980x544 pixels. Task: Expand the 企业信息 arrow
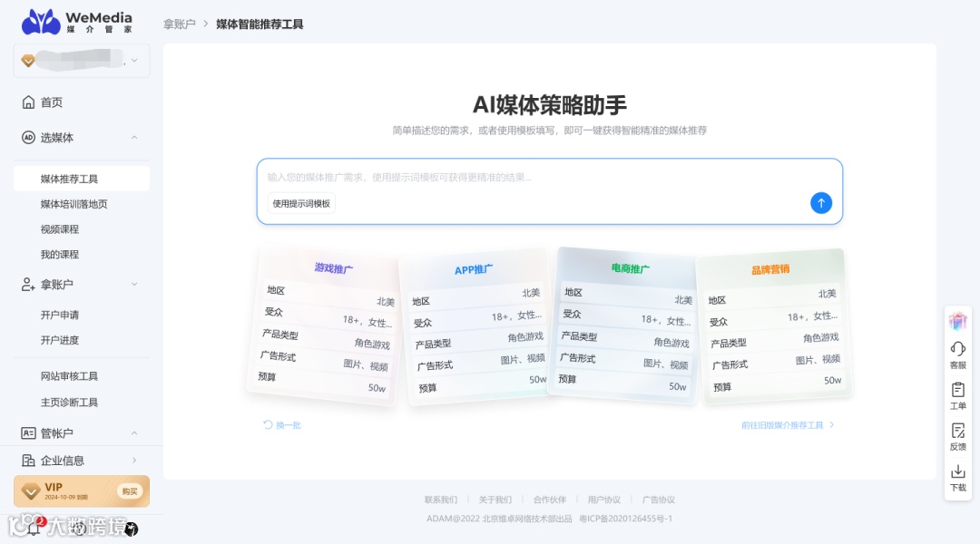[134, 461]
